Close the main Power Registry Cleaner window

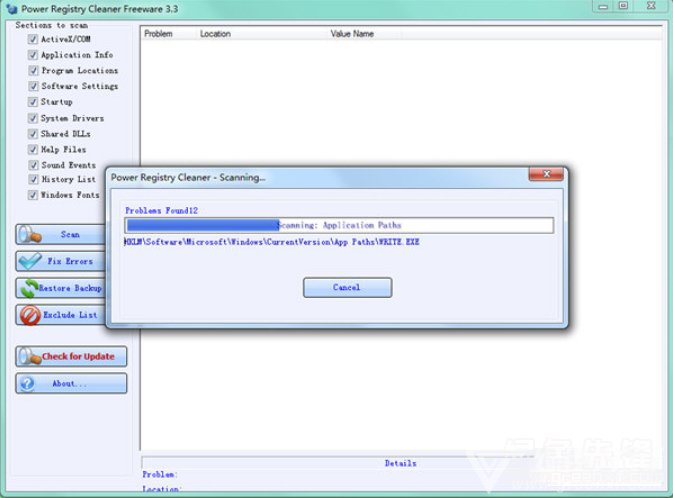point(651,6)
